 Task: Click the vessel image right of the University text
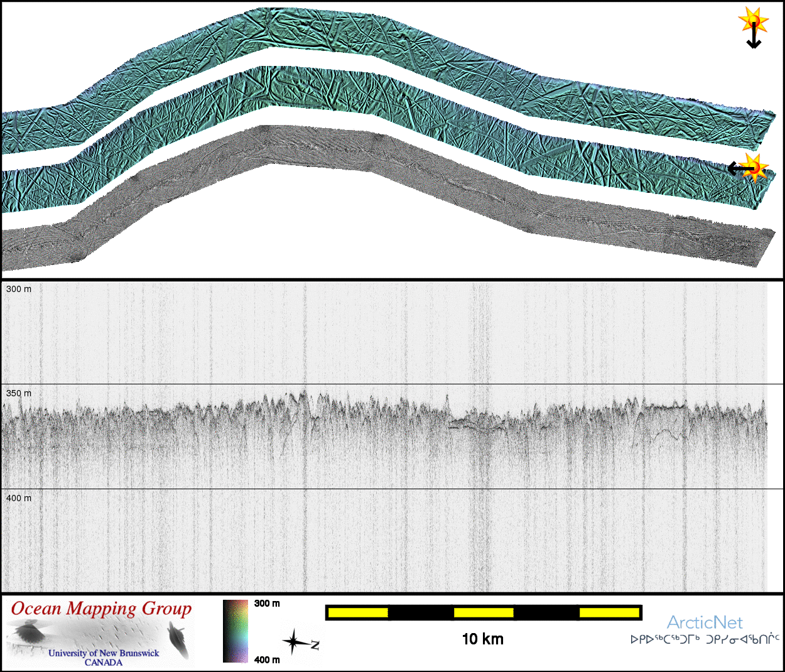180,639
